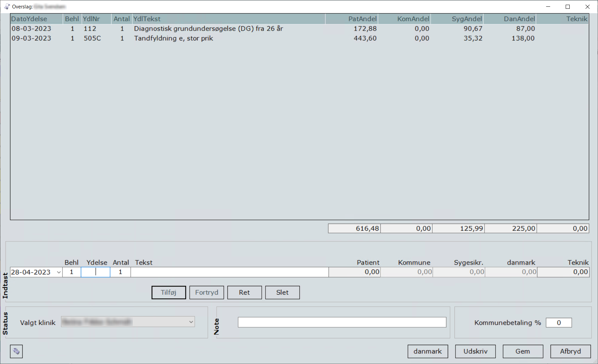The image size is (598, 364).
Task: Click the Behl input field
Action: pos(71,272)
